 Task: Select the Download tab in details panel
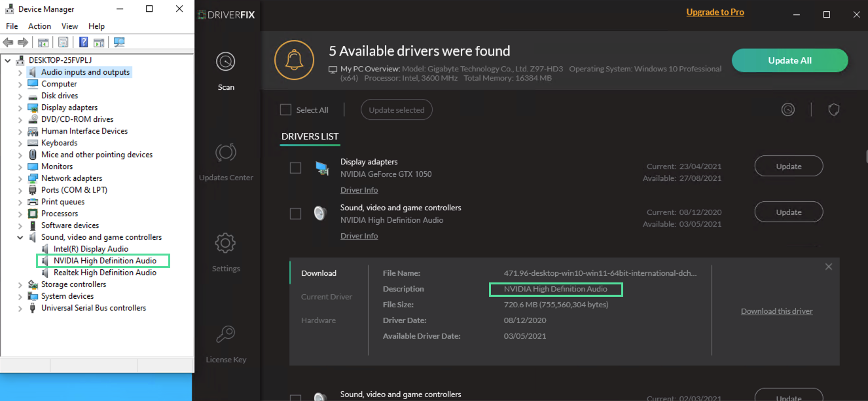point(319,273)
